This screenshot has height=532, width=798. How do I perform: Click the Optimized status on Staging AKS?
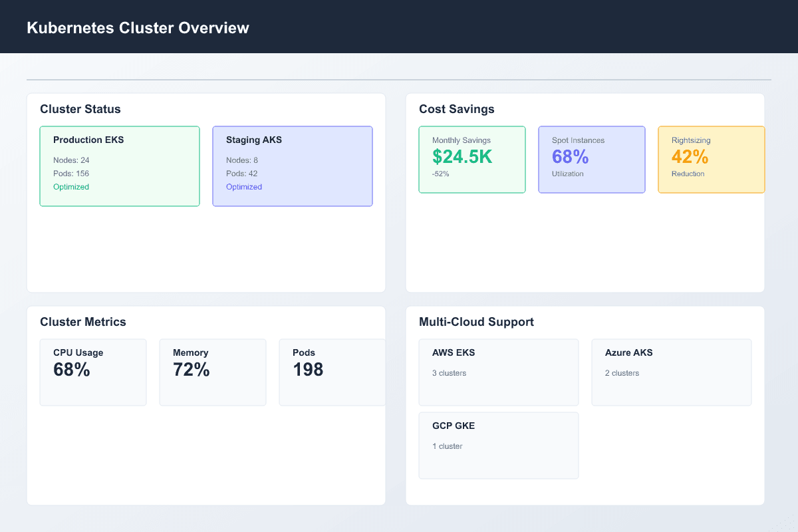[x=244, y=187]
